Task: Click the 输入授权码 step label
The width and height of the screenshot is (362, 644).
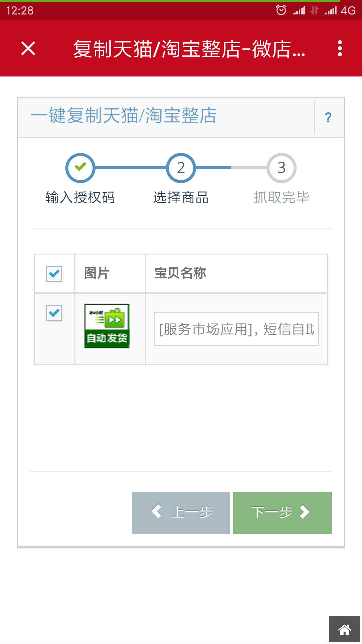Action: point(80,197)
